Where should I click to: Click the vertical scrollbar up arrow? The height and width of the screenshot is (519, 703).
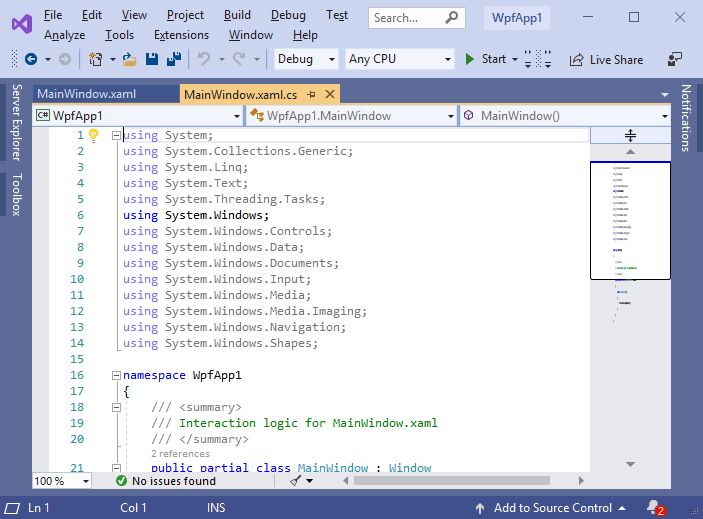pyautogui.click(x=630, y=152)
